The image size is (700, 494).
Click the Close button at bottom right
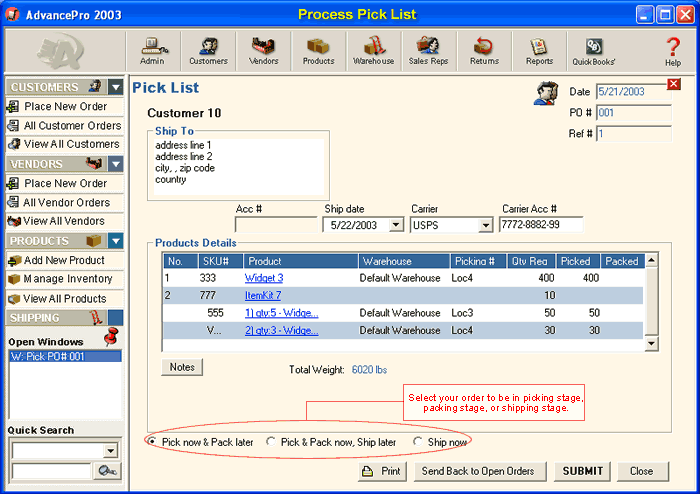click(x=642, y=471)
